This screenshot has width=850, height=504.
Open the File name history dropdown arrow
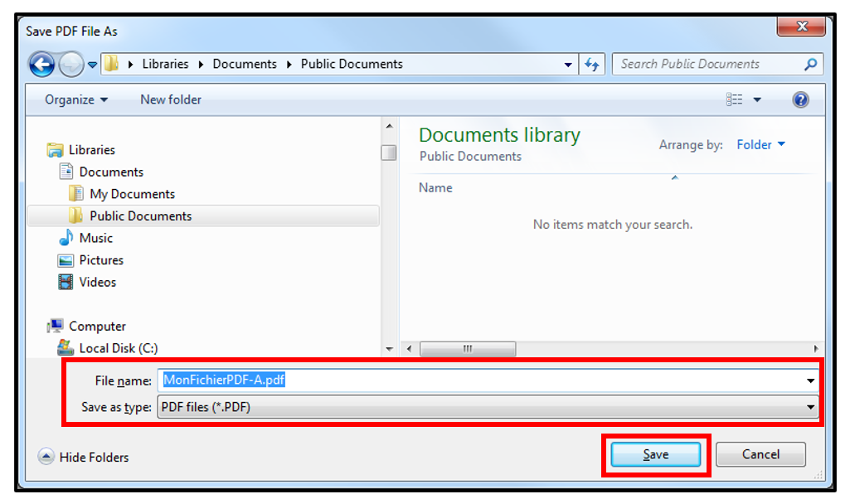[x=809, y=380]
